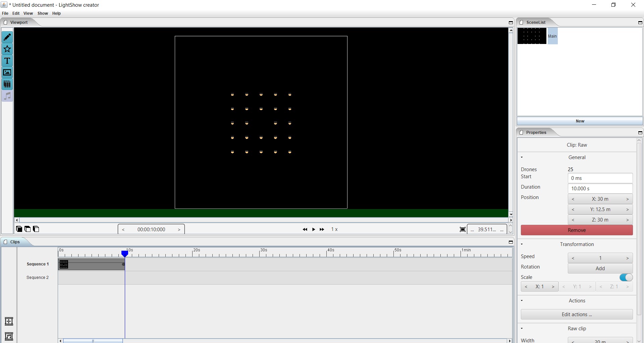Click the Properties panel vertical scrollbar
This screenshot has height=343, width=644.
click(639, 229)
